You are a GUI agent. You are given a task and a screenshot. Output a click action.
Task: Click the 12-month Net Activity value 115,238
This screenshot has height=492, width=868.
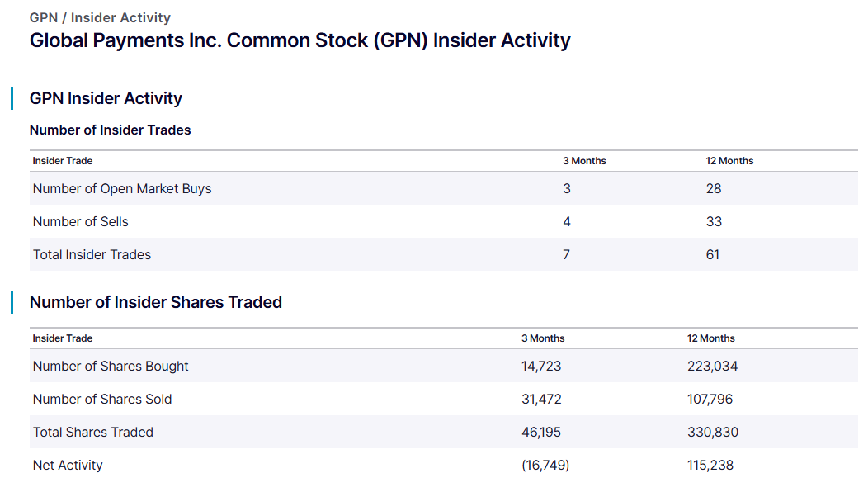[x=710, y=465]
